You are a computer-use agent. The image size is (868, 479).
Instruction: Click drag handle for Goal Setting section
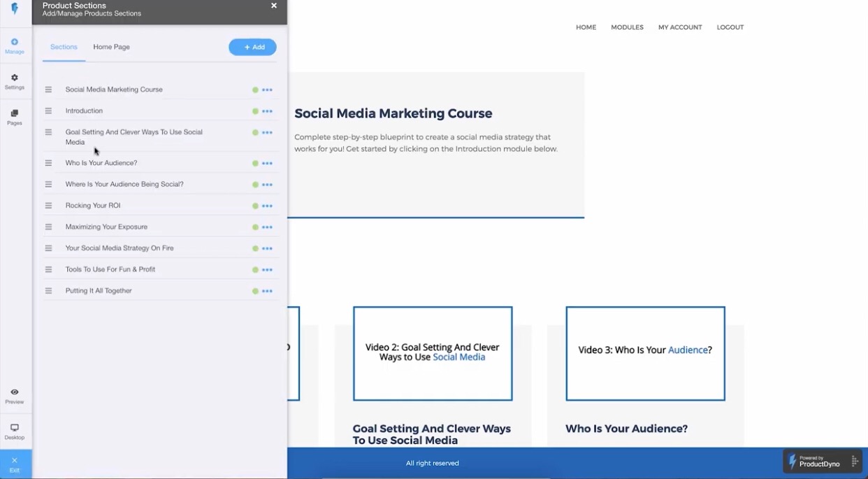click(48, 132)
